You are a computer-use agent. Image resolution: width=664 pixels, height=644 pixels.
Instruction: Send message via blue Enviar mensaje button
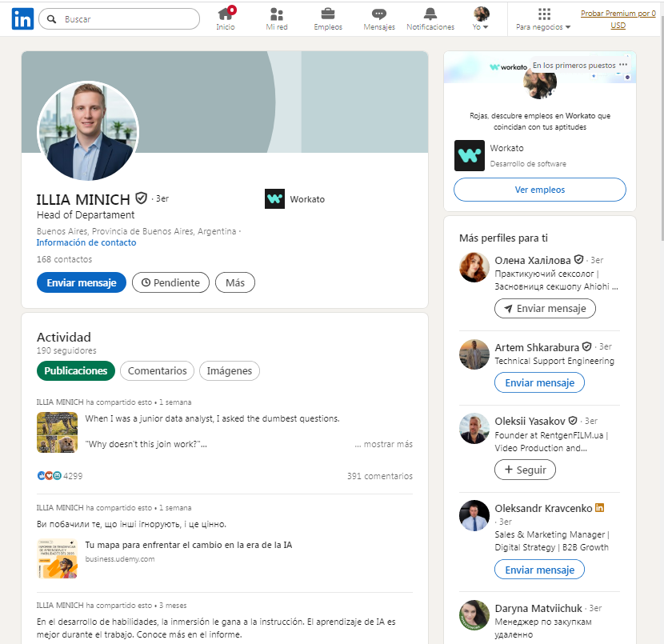coord(82,282)
